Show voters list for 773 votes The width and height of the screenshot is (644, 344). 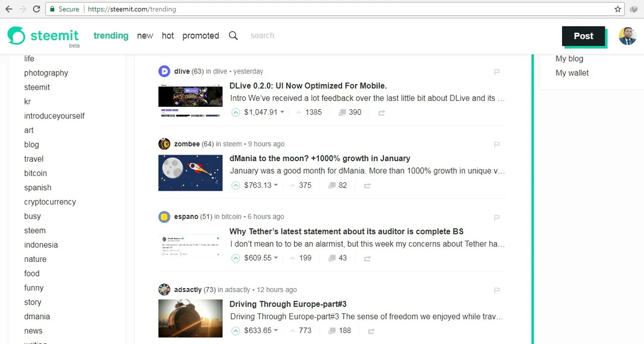300,331
